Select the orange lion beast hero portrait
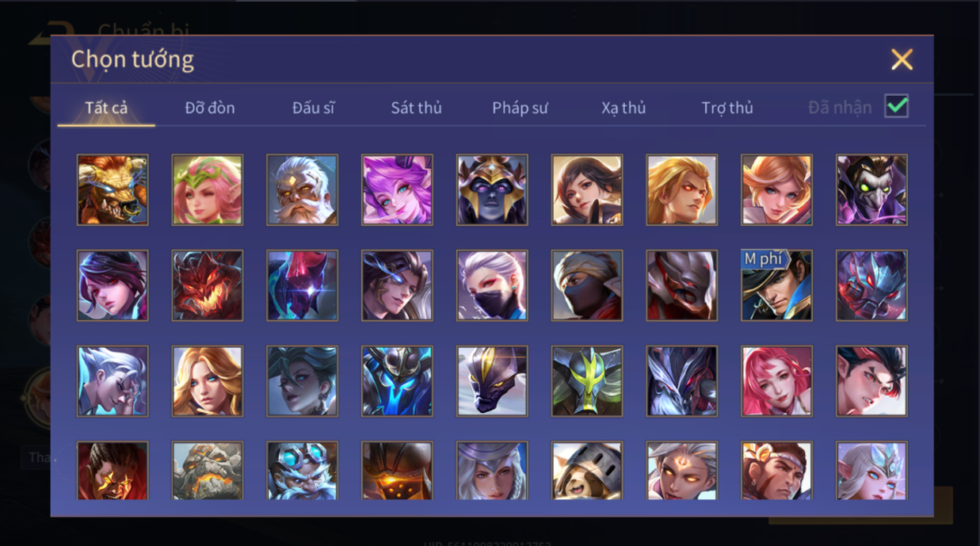The image size is (980, 546). click(x=112, y=190)
